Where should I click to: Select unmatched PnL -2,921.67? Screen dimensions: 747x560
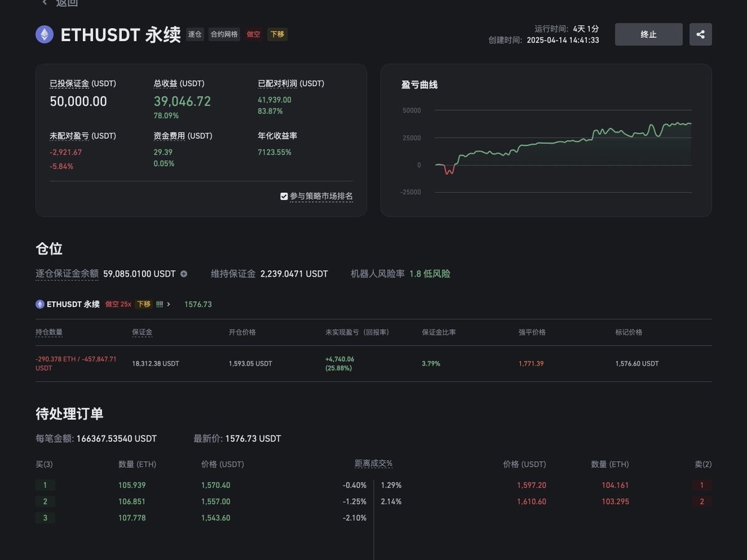pos(66,152)
